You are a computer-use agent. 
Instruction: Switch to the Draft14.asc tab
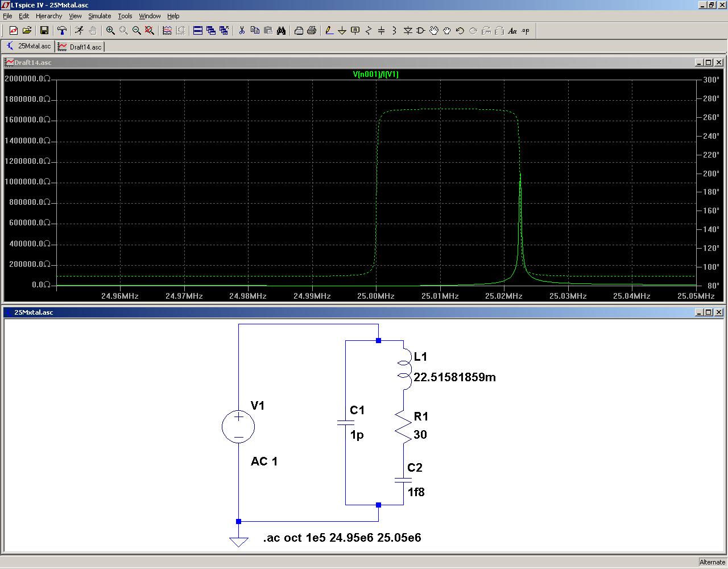tap(80, 47)
